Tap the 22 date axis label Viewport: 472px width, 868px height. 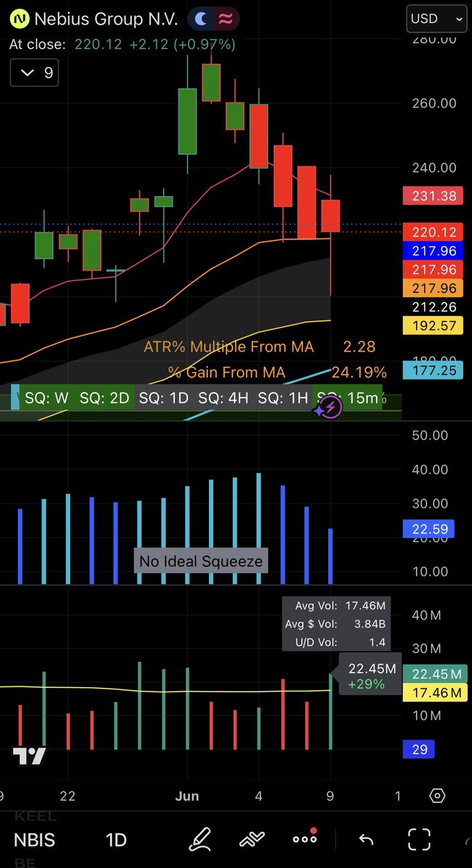point(68,796)
